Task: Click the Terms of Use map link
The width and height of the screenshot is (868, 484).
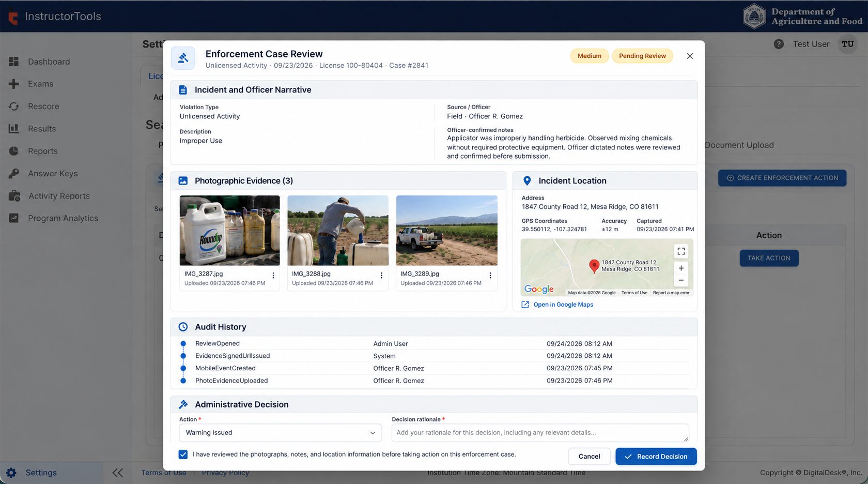Action: (x=634, y=293)
